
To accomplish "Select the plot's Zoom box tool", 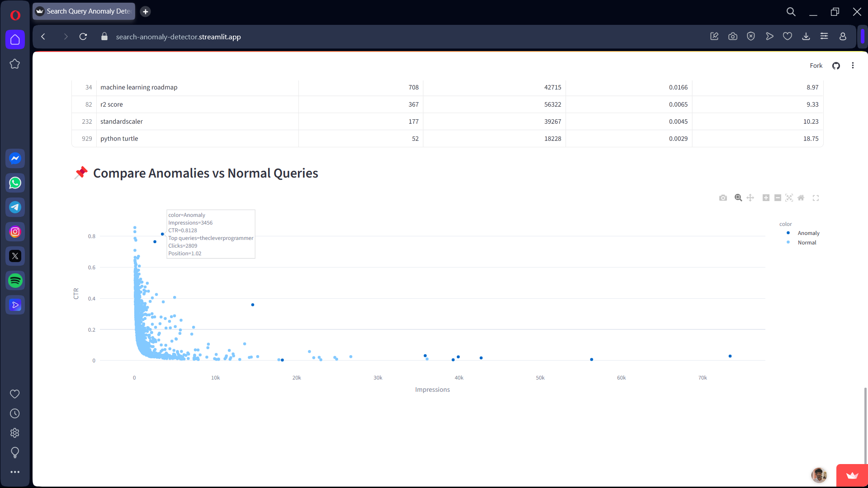I will [x=738, y=198].
